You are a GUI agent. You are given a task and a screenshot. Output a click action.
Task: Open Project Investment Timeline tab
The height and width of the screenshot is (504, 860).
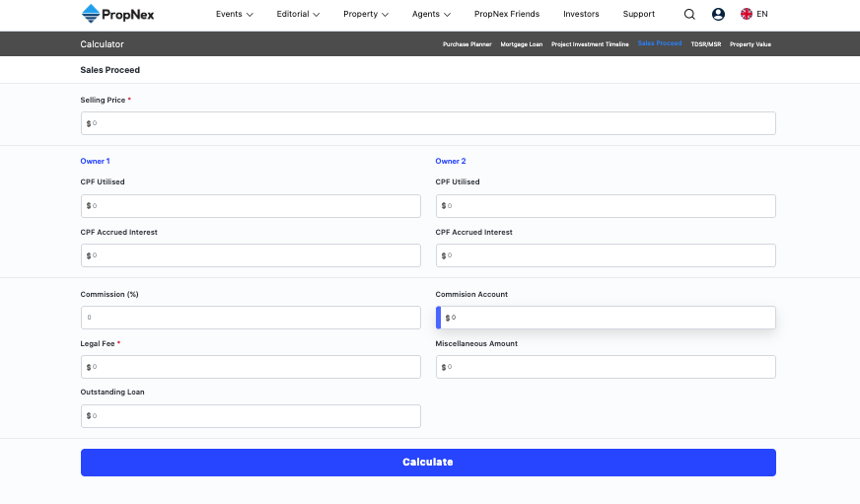tap(590, 44)
